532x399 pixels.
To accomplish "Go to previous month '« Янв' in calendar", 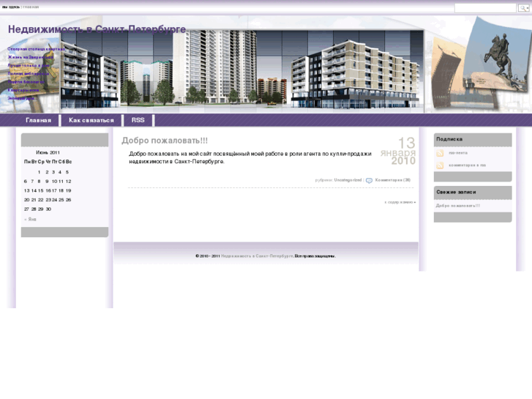I will tap(30, 220).
